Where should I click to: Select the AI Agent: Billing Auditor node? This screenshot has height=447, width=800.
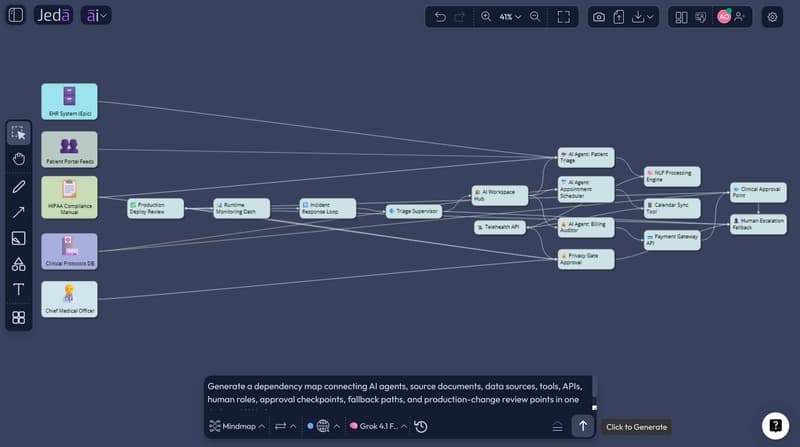tap(586, 228)
